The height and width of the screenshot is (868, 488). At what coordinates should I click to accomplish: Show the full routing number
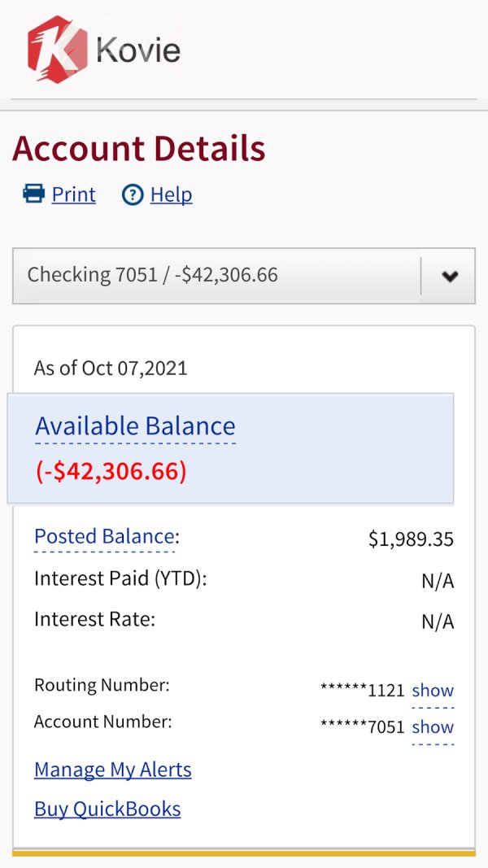(433, 691)
